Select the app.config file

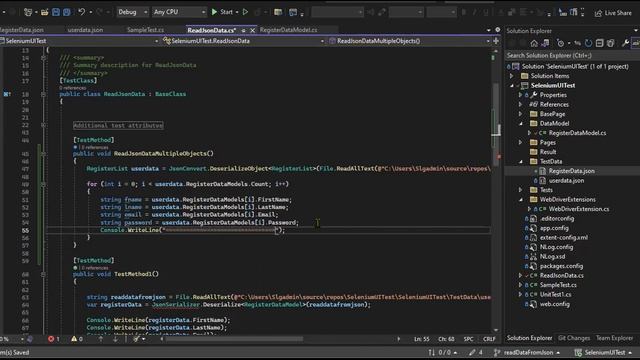(x=554, y=228)
